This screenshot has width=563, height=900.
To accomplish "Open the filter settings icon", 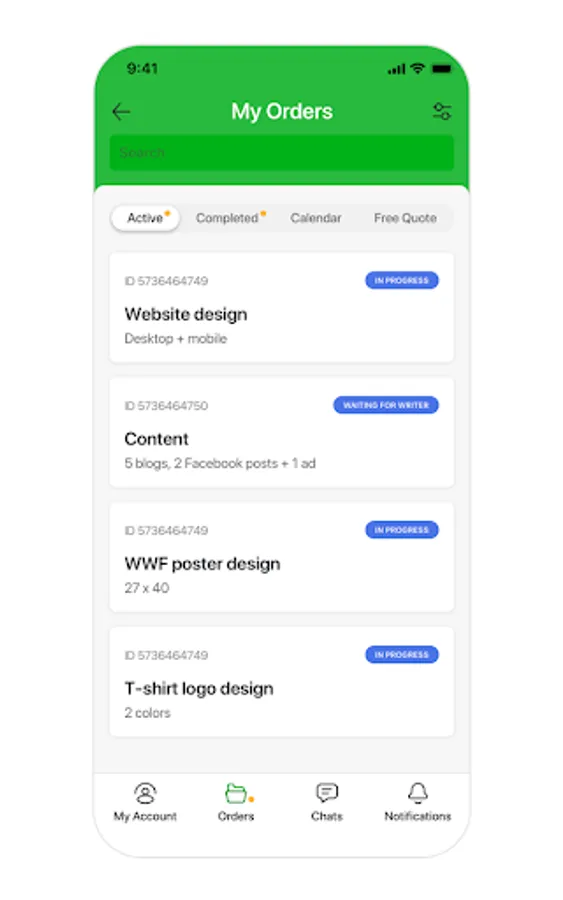I will point(442,111).
